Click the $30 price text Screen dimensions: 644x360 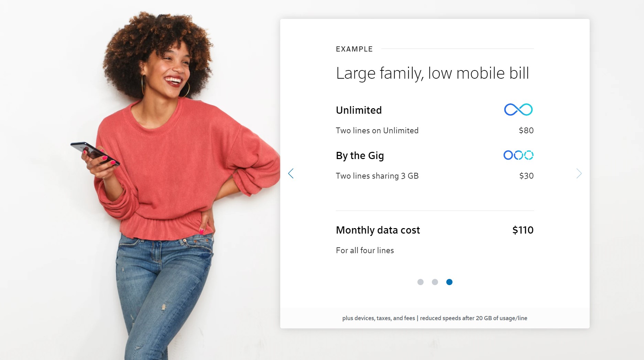tap(526, 176)
